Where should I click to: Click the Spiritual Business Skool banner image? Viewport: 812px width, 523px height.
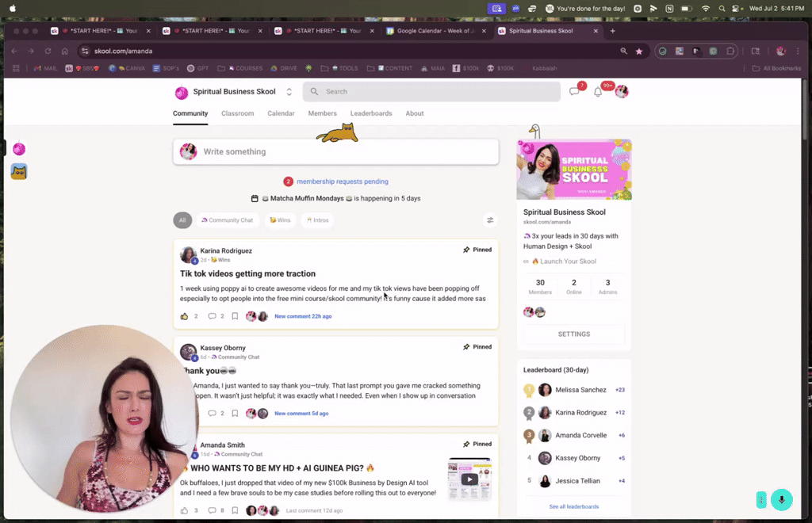tap(574, 170)
